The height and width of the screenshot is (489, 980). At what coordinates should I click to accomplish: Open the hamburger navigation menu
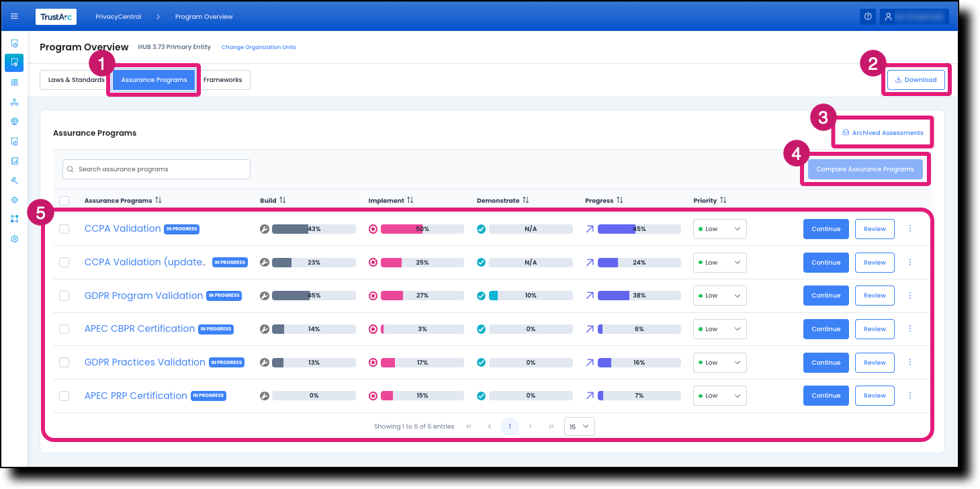(x=14, y=16)
